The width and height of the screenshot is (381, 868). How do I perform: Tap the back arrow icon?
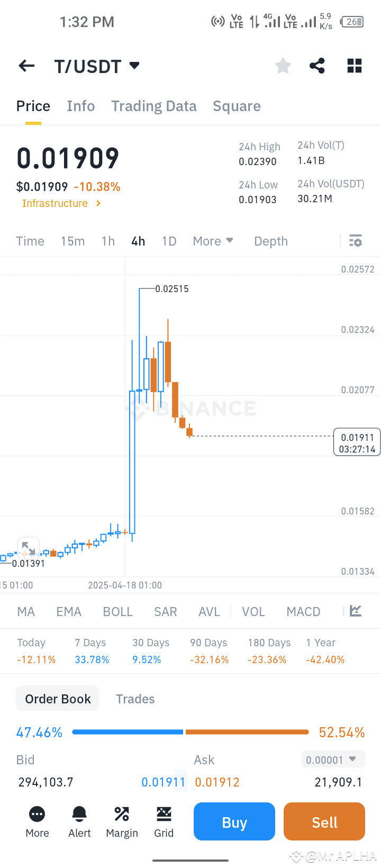coord(26,66)
